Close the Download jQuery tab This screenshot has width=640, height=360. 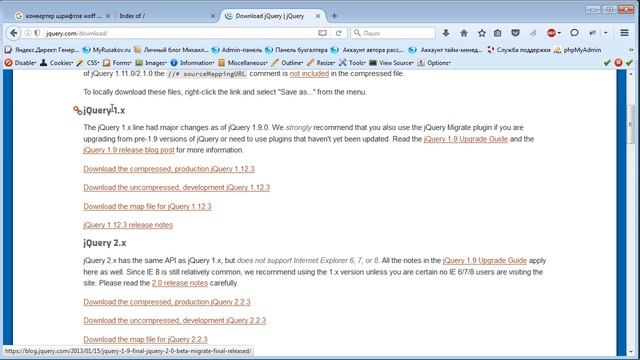(318, 16)
